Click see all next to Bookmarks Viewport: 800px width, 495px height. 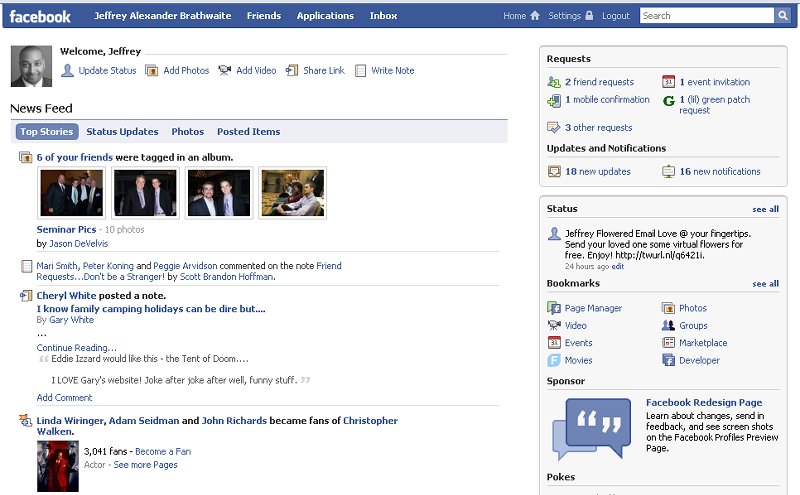(x=765, y=284)
